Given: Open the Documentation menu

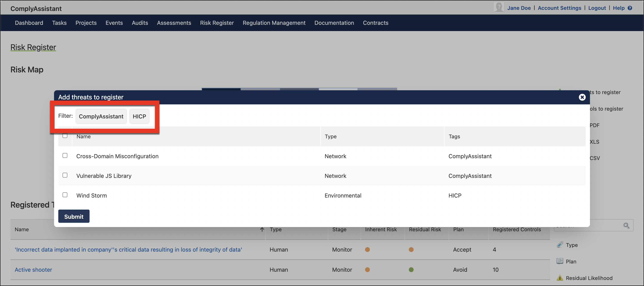Looking at the screenshot, I should tap(334, 23).
